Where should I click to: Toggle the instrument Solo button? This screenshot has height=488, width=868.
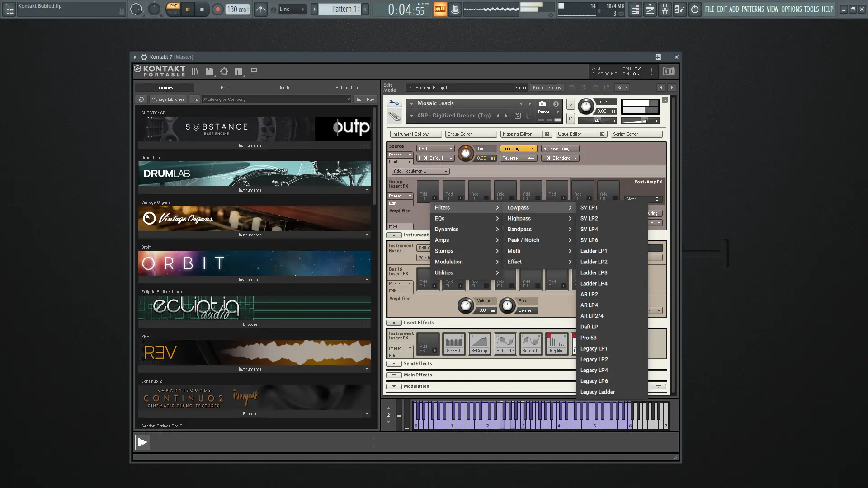coord(571,104)
